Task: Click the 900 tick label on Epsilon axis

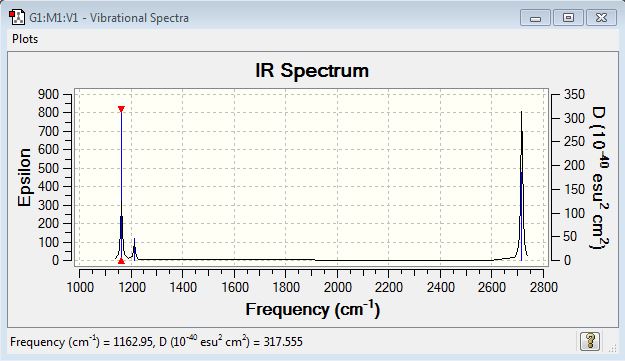Action: (x=48, y=94)
